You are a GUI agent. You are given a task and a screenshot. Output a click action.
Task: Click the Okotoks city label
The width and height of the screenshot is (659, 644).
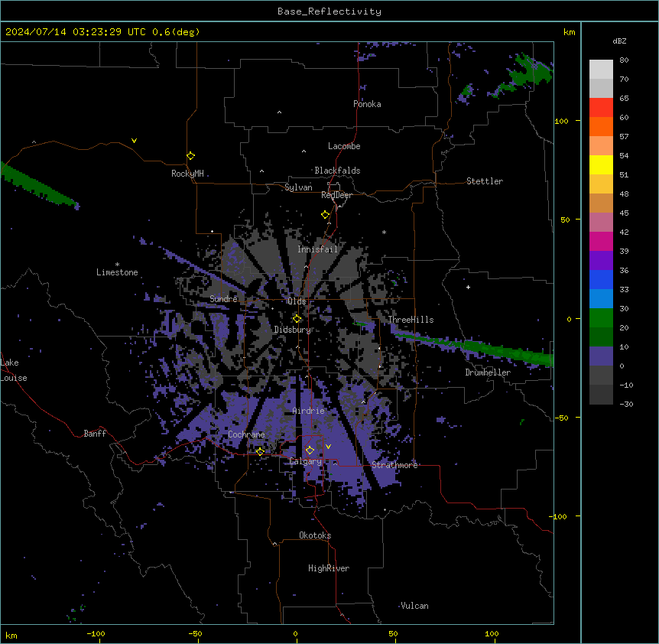(x=315, y=535)
